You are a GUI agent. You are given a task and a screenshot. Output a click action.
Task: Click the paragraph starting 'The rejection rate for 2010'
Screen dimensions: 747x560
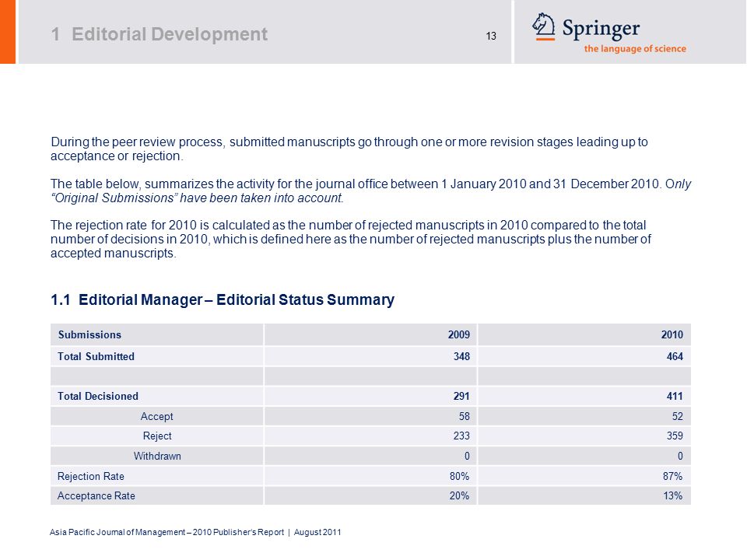(351, 239)
